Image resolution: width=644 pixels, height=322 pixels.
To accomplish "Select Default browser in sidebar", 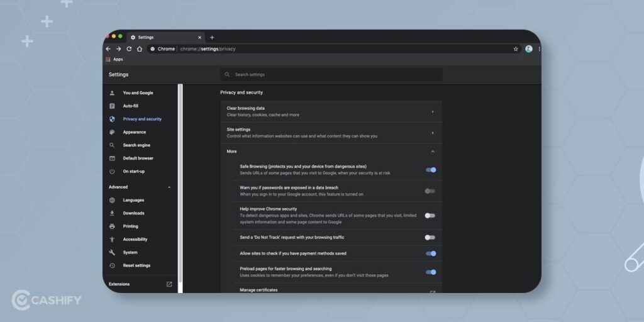I will coord(138,158).
